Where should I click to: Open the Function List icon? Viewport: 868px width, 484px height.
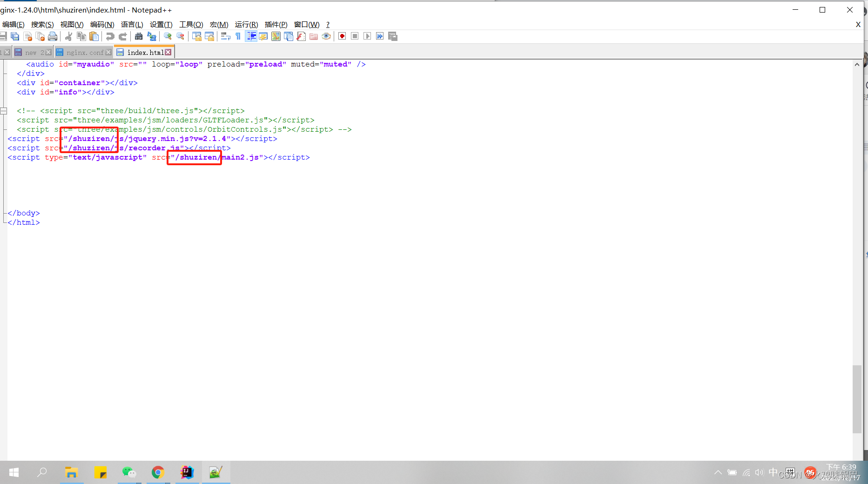tap(301, 36)
